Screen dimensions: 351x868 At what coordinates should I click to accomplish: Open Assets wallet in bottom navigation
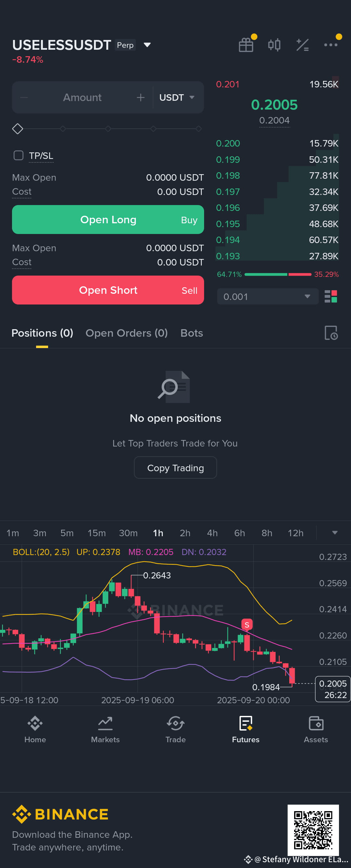point(316,730)
